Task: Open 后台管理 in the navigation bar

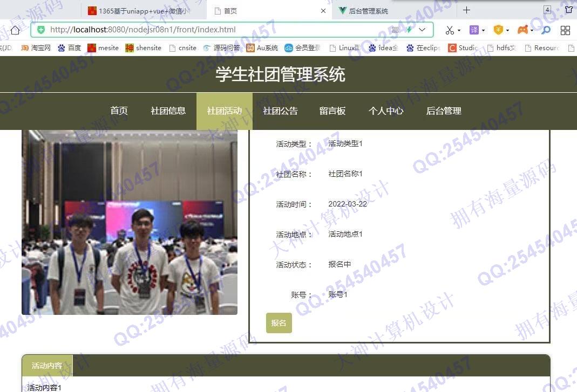Action: [444, 111]
